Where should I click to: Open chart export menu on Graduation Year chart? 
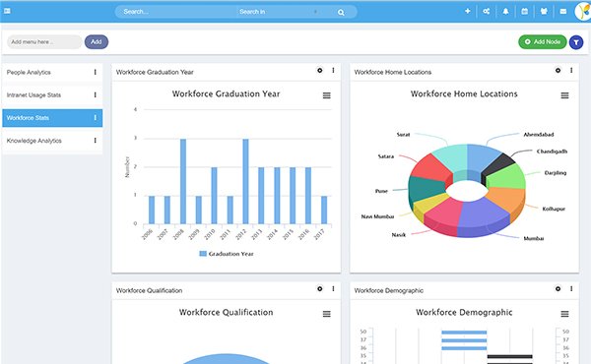pos(327,95)
